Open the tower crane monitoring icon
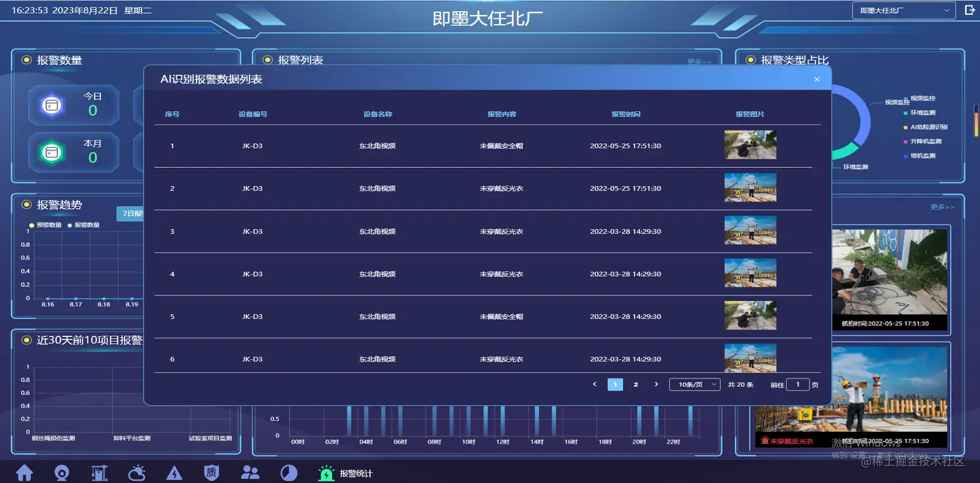Screen dimensions: 980x483 pyautogui.click(x=99, y=473)
